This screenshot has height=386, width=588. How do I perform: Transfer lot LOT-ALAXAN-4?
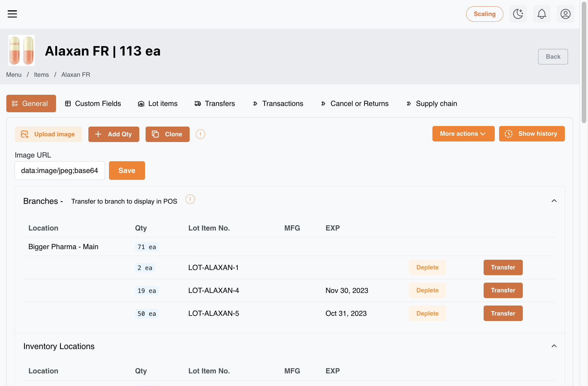[503, 290]
